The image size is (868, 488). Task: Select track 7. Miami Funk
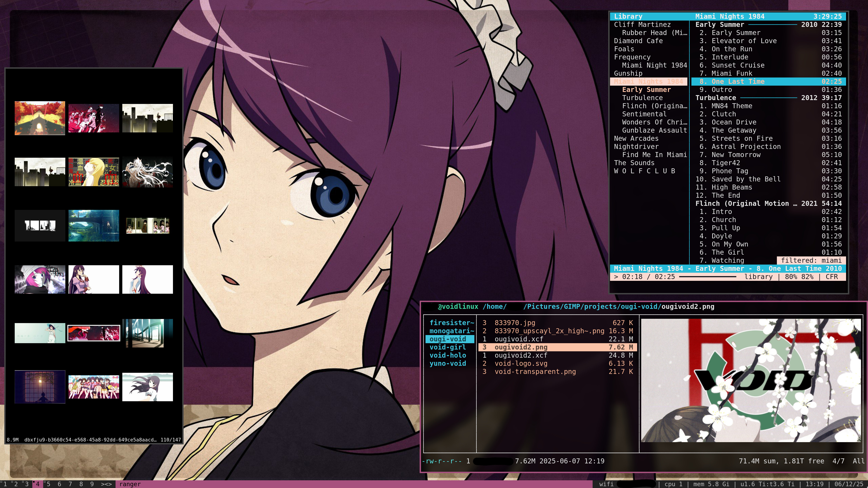(x=769, y=73)
